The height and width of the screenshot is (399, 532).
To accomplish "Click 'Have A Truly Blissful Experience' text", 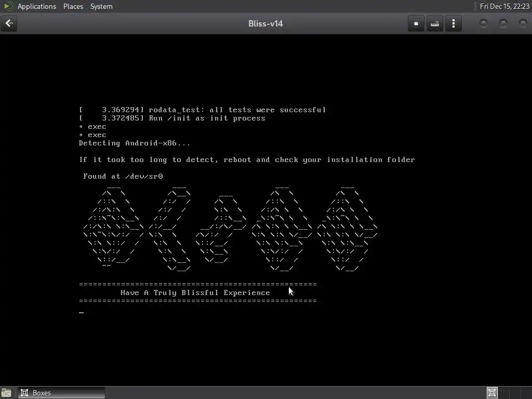I will [195, 293].
